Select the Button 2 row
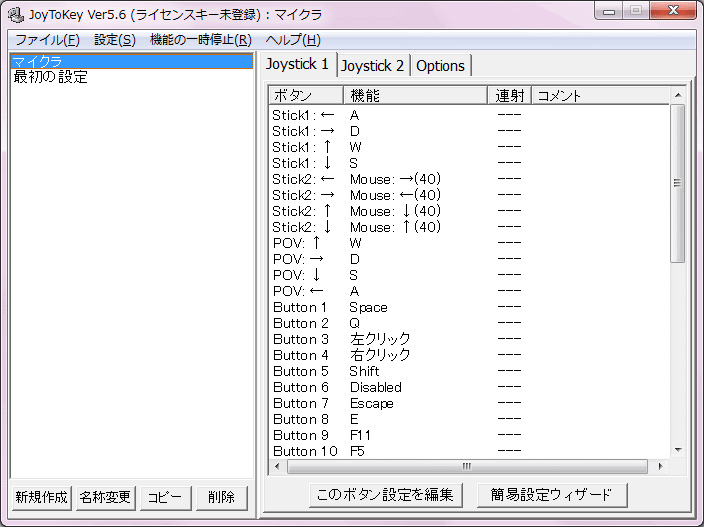Image resolution: width=704 pixels, height=527 pixels. (469, 323)
